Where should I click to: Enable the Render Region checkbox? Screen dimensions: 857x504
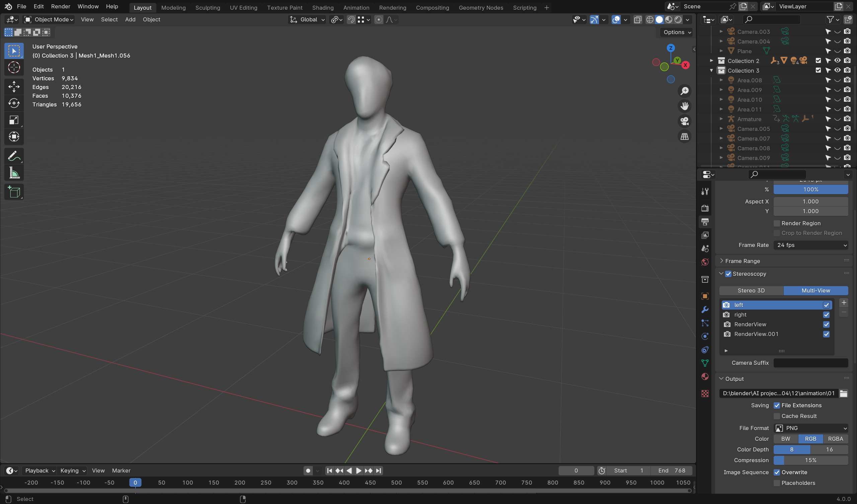coord(777,224)
